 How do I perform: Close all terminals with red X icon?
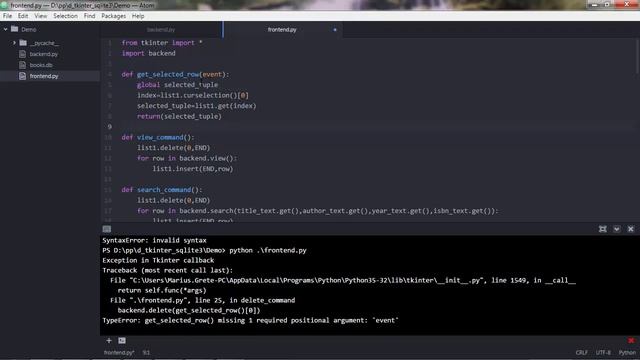(631, 340)
